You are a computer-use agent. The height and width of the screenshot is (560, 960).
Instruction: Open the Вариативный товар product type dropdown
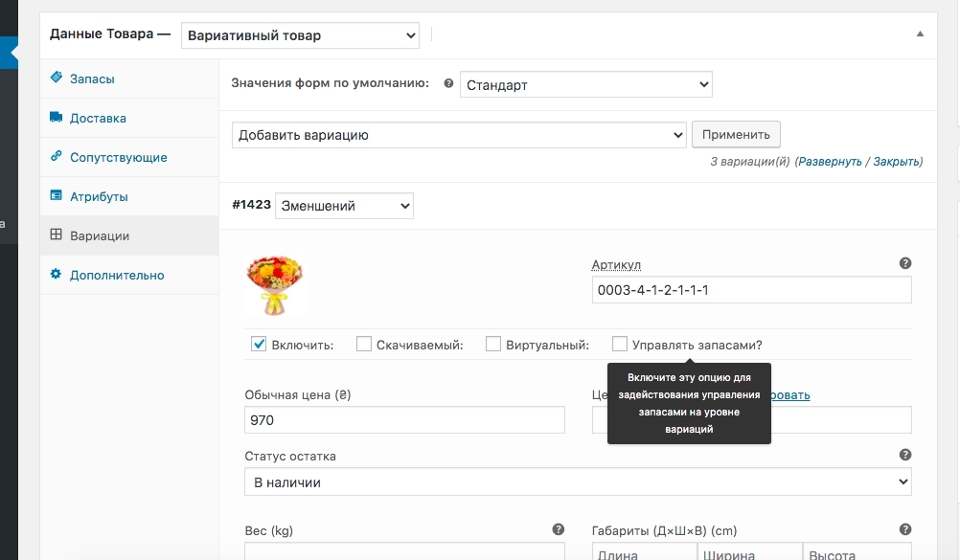tap(300, 35)
